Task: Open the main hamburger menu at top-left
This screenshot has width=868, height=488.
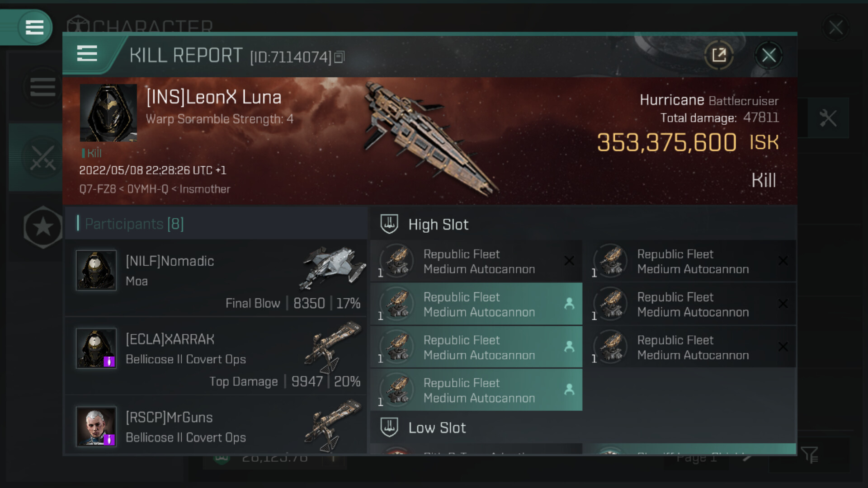Action: 34,27
